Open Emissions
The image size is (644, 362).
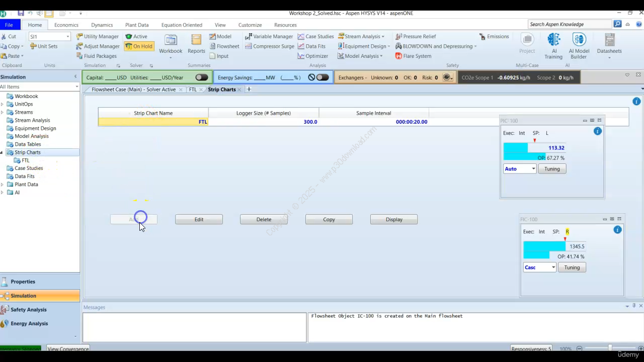tap(494, 36)
